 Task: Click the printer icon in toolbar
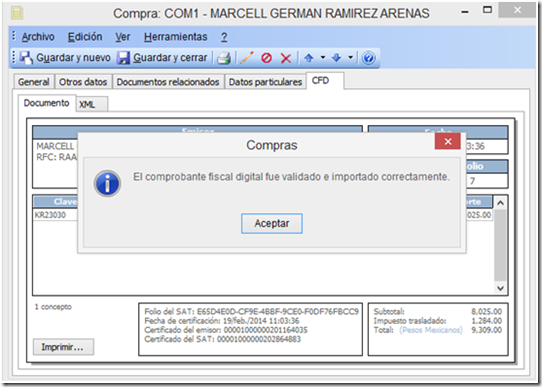click(x=224, y=58)
